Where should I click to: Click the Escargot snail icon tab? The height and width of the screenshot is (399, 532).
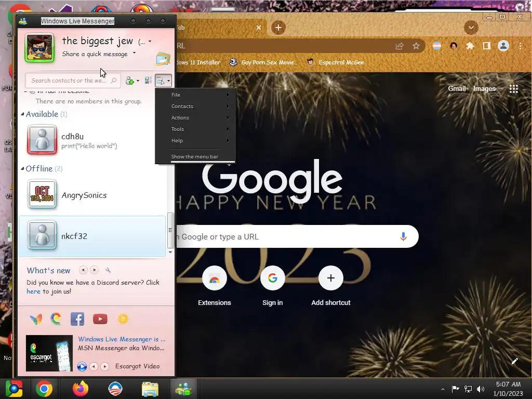[x=56, y=319]
